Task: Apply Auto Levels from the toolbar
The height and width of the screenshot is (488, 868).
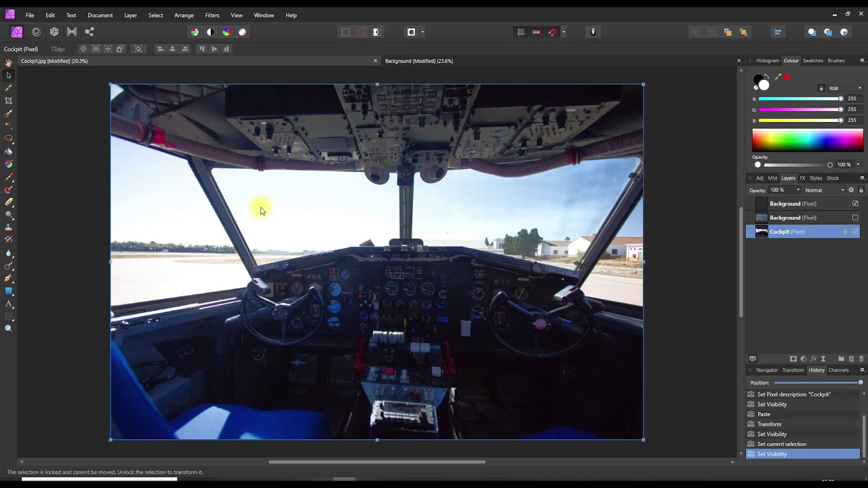Action: point(195,32)
